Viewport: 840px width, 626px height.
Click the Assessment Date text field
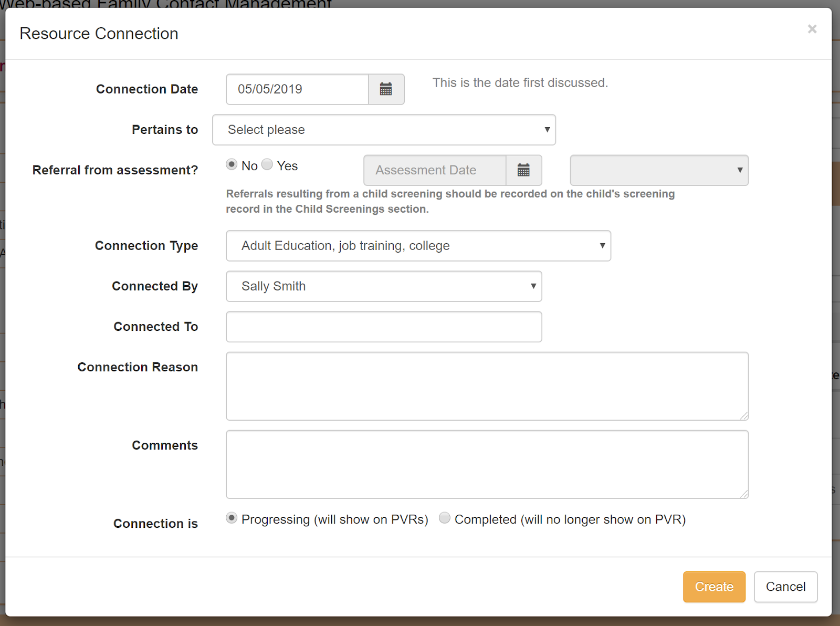coord(435,170)
